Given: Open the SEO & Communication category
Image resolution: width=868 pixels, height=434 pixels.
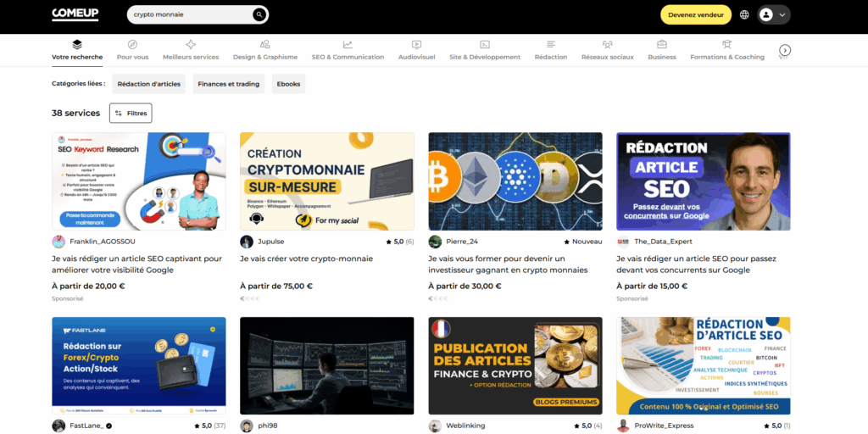Looking at the screenshot, I should point(348,50).
